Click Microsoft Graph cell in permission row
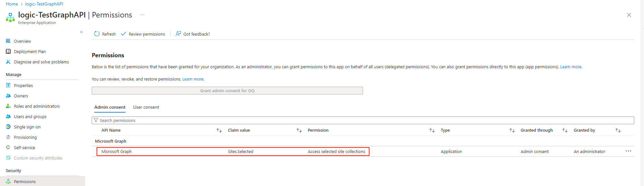This screenshot has height=186, width=644. pos(116,151)
